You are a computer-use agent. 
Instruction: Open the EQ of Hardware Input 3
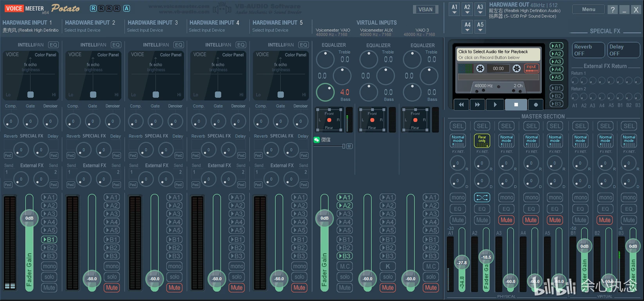179,45
